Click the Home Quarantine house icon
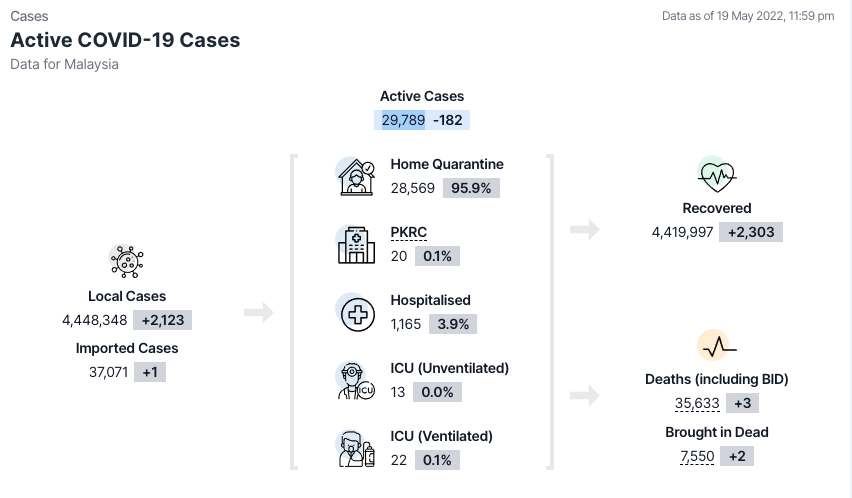Image resolution: width=852 pixels, height=498 pixels. [x=356, y=177]
